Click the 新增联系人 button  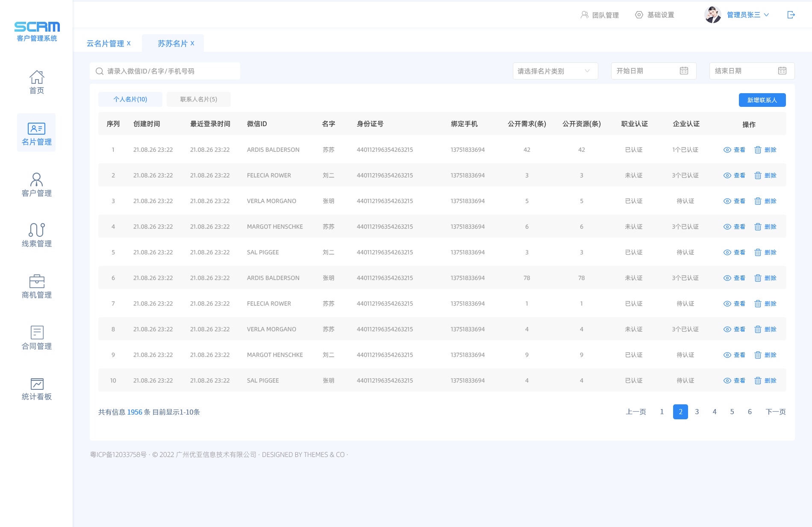pos(762,100)
